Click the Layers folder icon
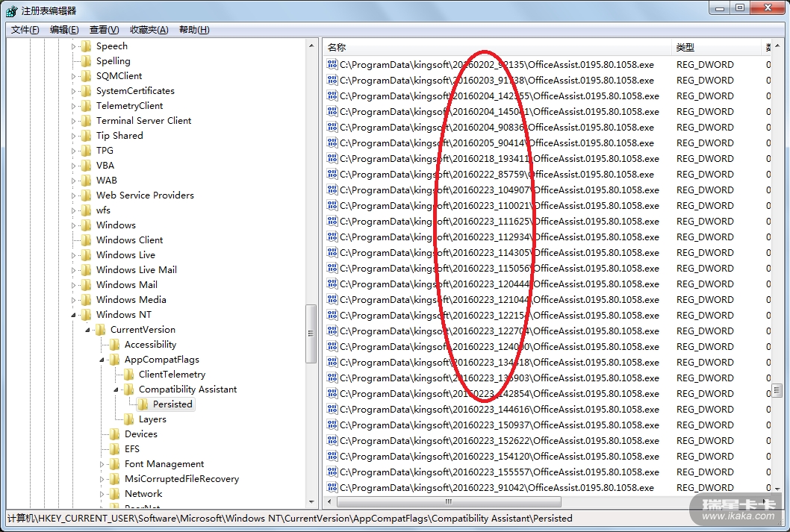The image size is (790, 532). 128,419
